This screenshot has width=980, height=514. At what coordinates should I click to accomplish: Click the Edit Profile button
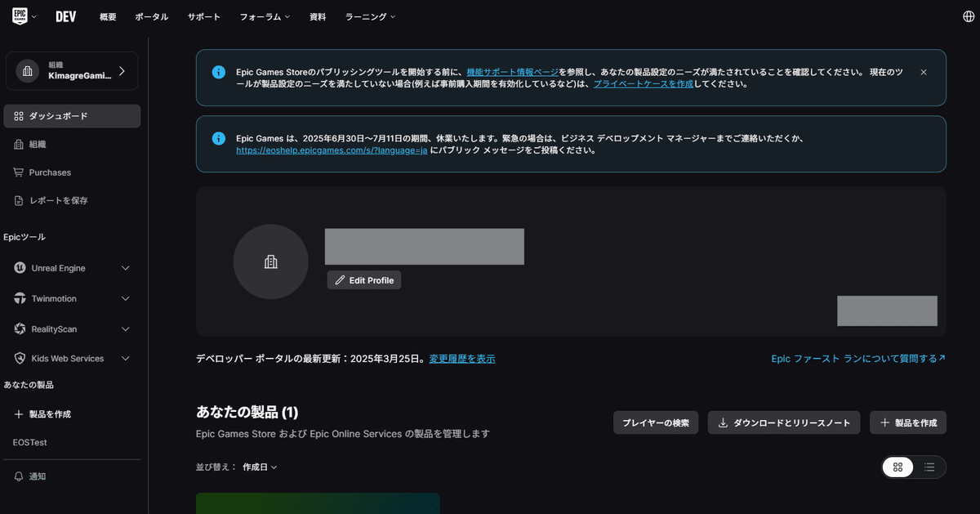(363, 279)
